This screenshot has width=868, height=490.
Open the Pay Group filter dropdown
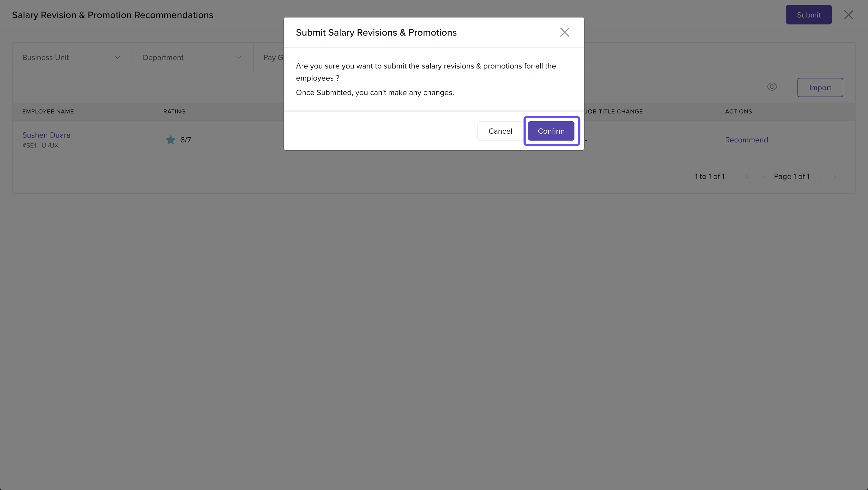[x=273, y=57]
